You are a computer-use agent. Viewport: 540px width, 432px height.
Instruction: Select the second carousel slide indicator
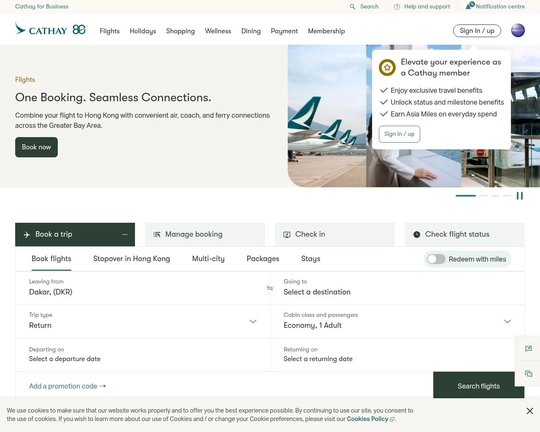pos(483,196)
